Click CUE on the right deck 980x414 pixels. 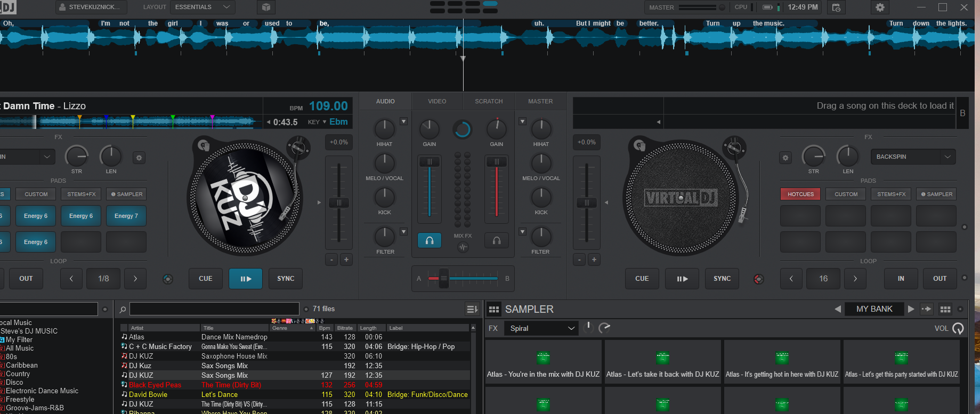pyautogui.click(x=642, y=279)
